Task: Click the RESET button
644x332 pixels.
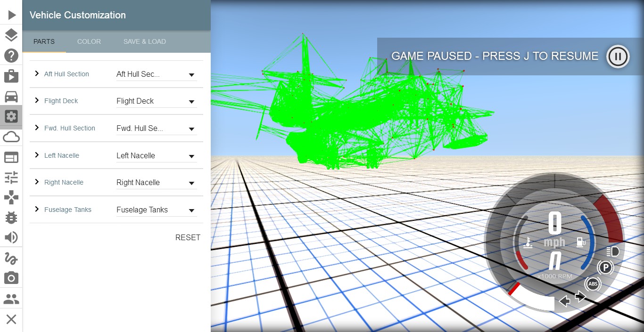Action: coord(188,237)
